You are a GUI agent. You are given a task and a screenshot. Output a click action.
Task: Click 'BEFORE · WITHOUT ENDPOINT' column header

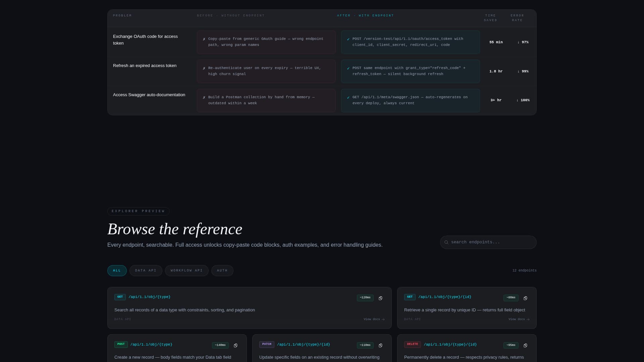tap(231, 16)
